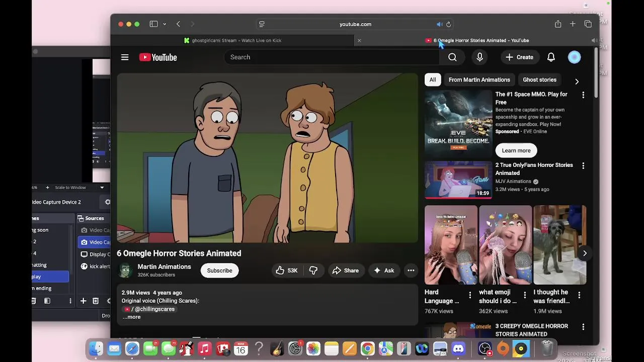Open 2 True OnlyFans Horror Stories thumbnail
644x362 pixels.
(458, 180)
